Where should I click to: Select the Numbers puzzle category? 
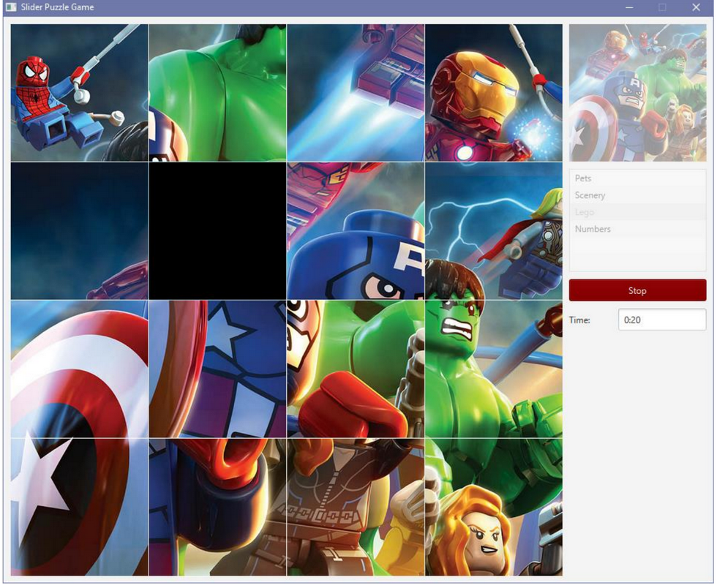click(x=593, y=229)
